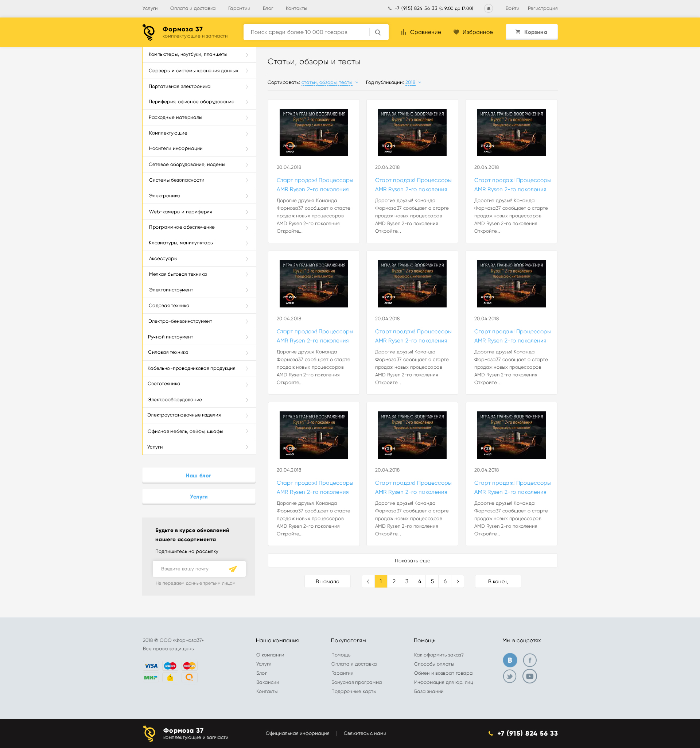The image size is (700, 748).
Task: Open footer link База знаний
Action: (428, 691)
